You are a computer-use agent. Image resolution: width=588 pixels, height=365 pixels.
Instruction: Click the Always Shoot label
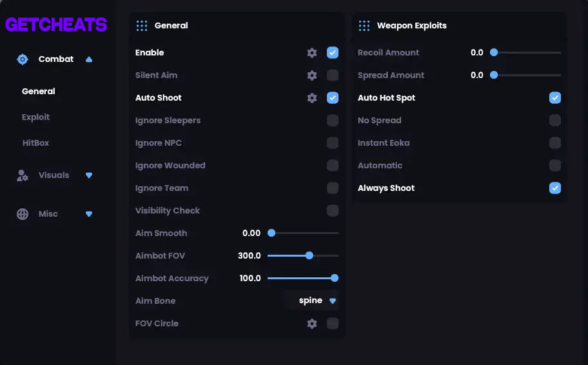point(386,188)
